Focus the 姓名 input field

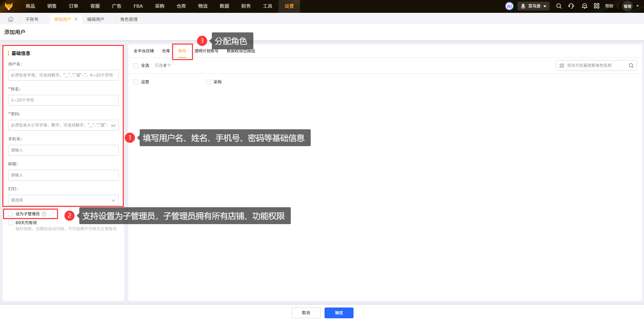click(x=63, y=100)
